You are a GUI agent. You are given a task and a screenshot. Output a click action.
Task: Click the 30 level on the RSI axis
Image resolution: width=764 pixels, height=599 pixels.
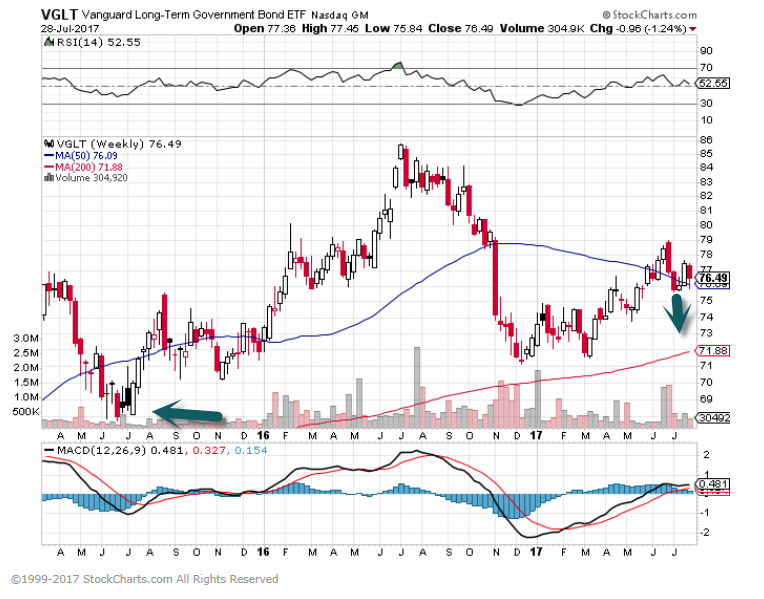pos(706,103)
